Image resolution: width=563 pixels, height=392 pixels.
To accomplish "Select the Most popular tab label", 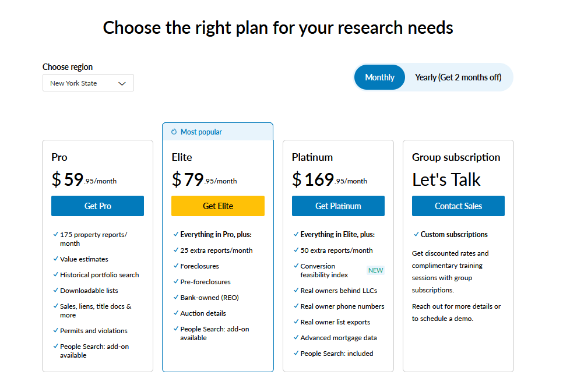I will click(x=201, y=132).
